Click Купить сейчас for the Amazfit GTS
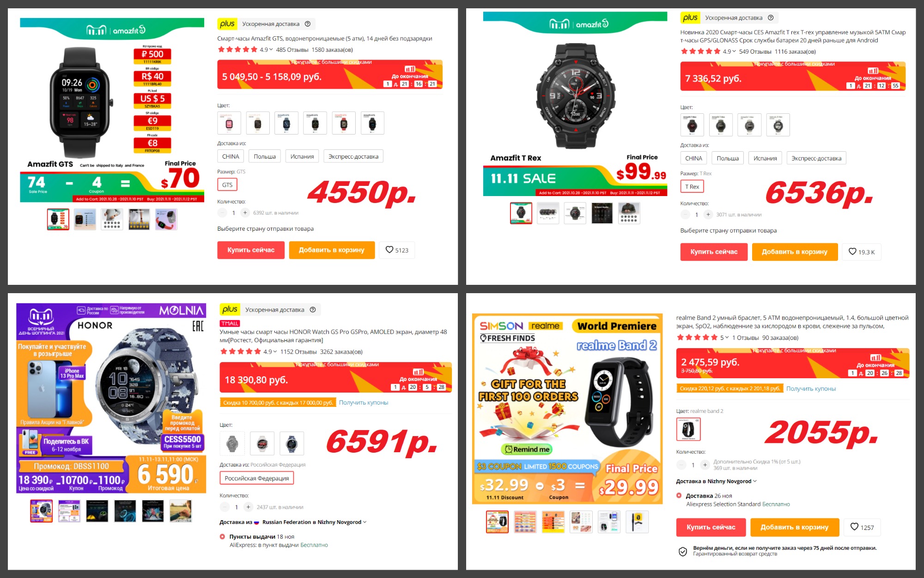Viewport: 924px width, 578px height. coord(251,250)
